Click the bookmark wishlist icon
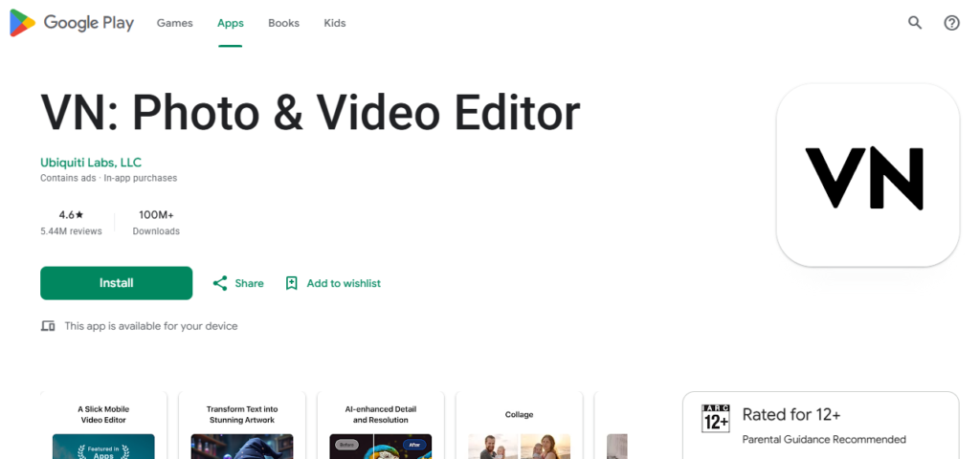Image resolution: width=980 pixels, height=459 pixels. point(291,283)
